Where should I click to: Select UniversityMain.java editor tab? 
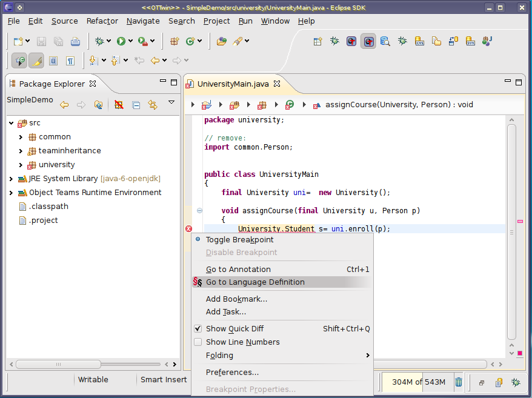click(233, 84)
